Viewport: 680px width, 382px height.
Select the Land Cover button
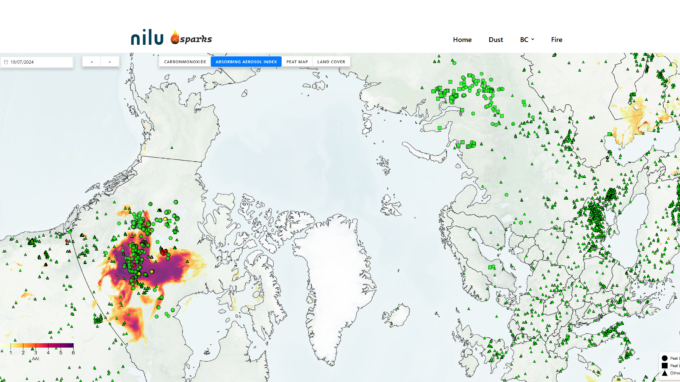tap(331, 62)
